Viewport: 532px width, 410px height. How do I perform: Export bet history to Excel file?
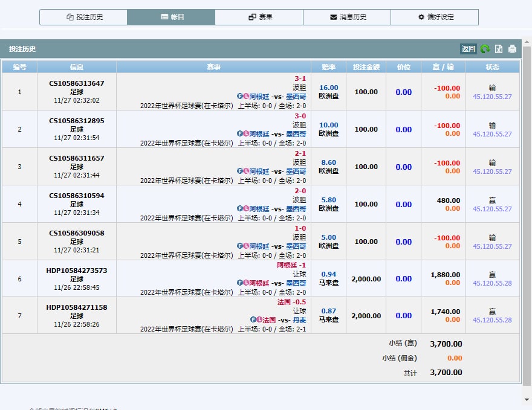coord(499,49)
